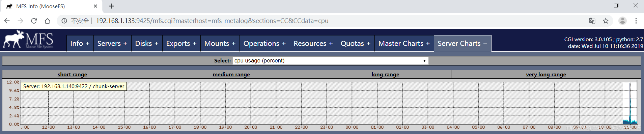644x134 pixels.
Task: Close the MFS Info tab
Action: point(95,6)
